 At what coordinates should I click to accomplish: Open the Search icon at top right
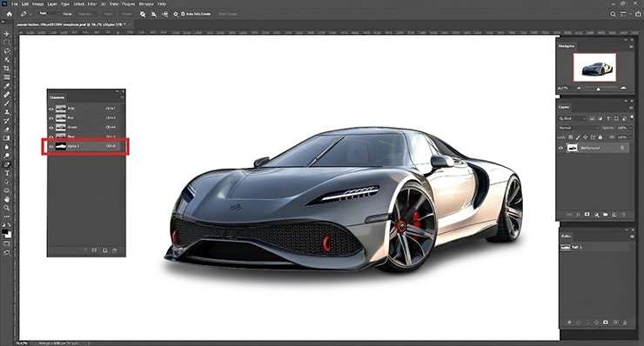613,14
